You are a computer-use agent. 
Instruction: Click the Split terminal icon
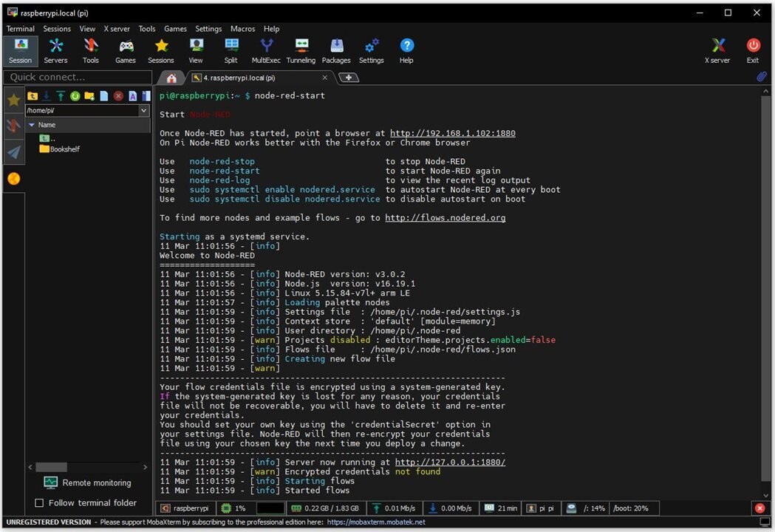pyautogui.click(x=231, y=50)
